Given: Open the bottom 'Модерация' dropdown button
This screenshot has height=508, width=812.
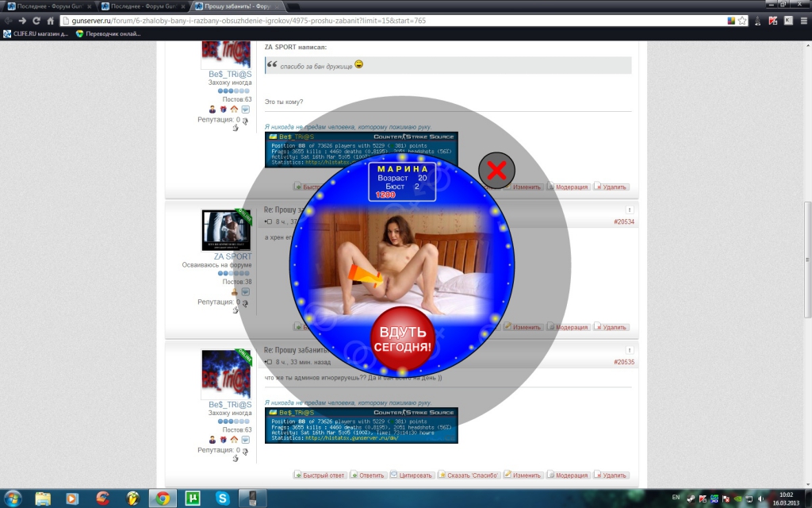Looking at the screenshot, I should (567, 475).
